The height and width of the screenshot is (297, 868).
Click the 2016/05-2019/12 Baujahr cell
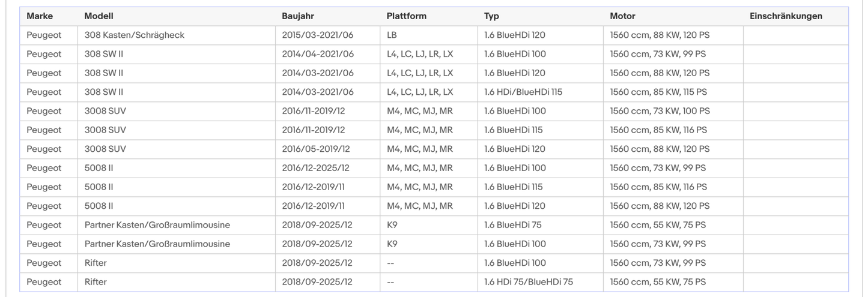click(x=316, y=149)
